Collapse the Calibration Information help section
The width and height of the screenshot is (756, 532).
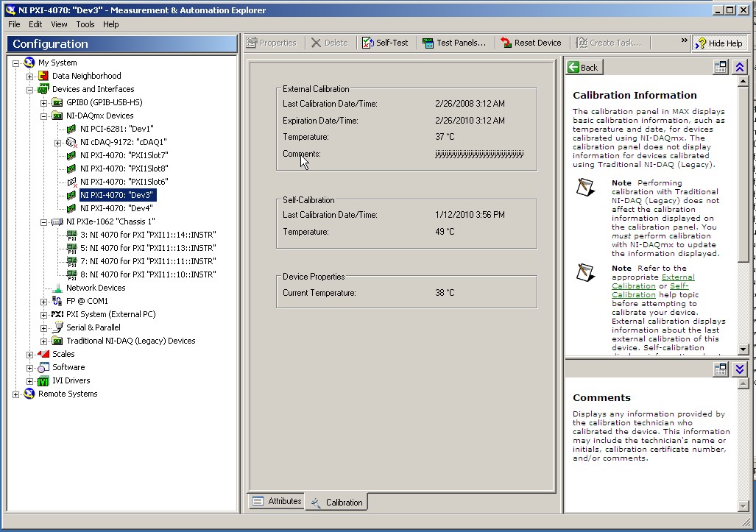coord(740,66)
